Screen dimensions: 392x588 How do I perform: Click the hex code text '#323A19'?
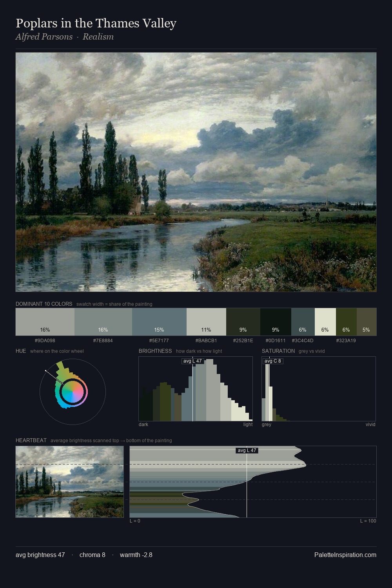point(346,341)
